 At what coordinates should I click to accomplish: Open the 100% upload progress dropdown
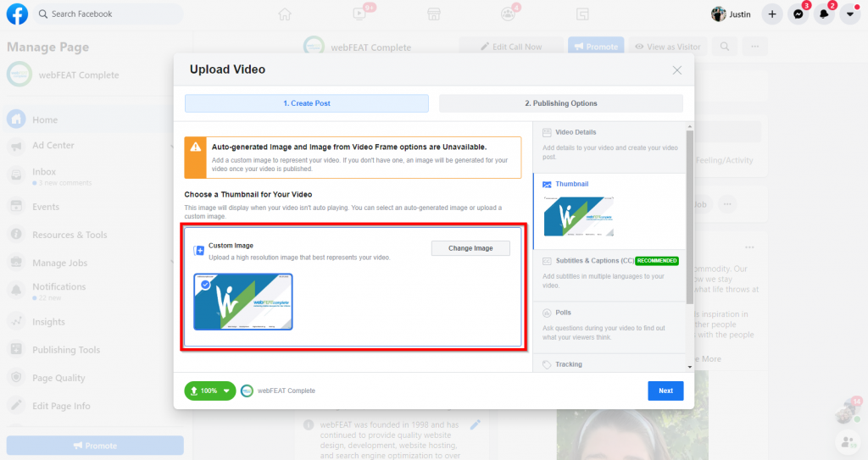(210, 391)
